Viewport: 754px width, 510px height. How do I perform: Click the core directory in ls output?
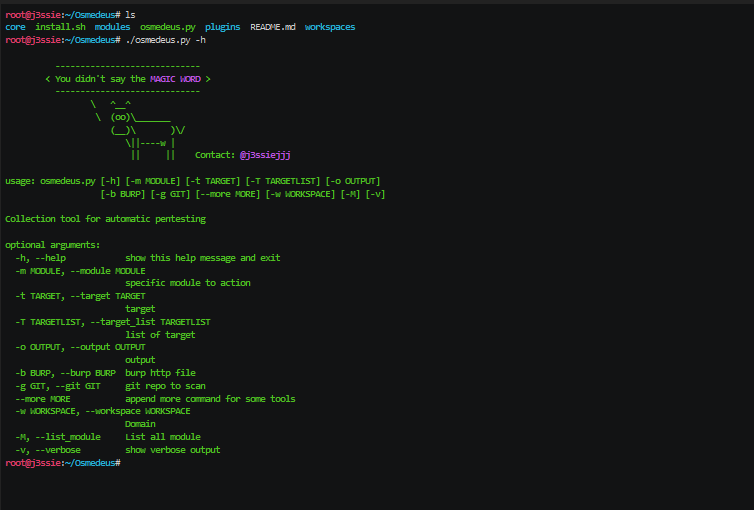pyautogui.click(x=16, y=27)
